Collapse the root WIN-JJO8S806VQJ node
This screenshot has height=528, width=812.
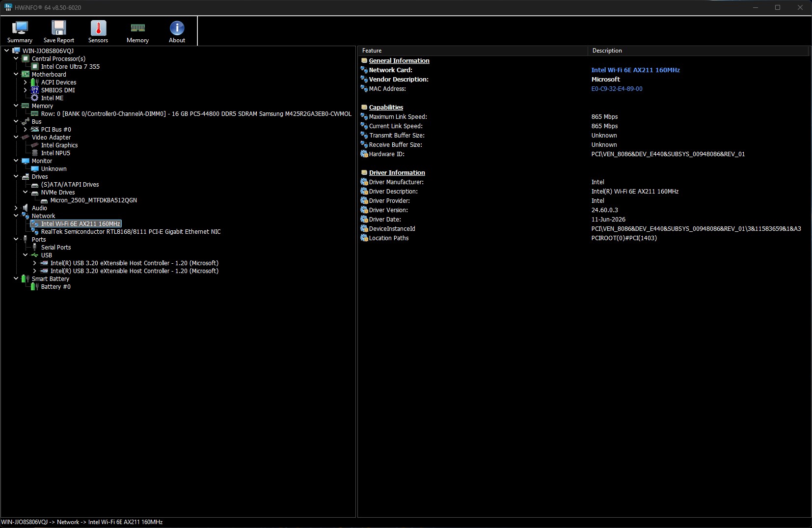coord(7,51)
